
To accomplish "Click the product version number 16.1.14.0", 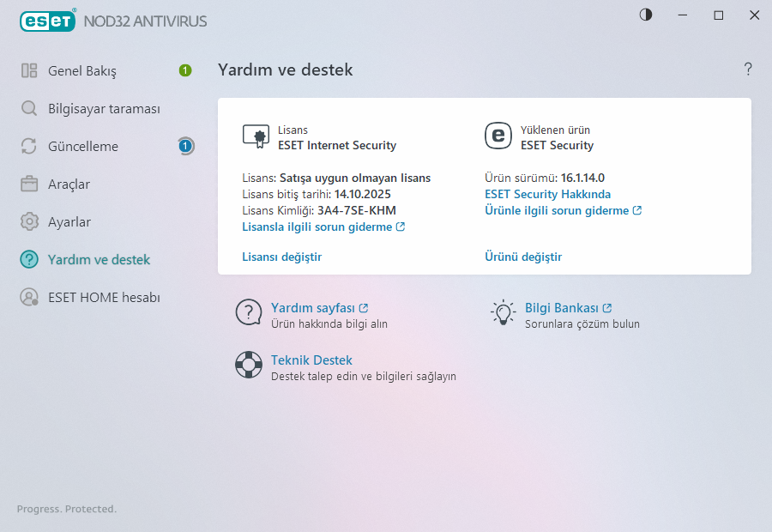I will click(x=582, y=178).
